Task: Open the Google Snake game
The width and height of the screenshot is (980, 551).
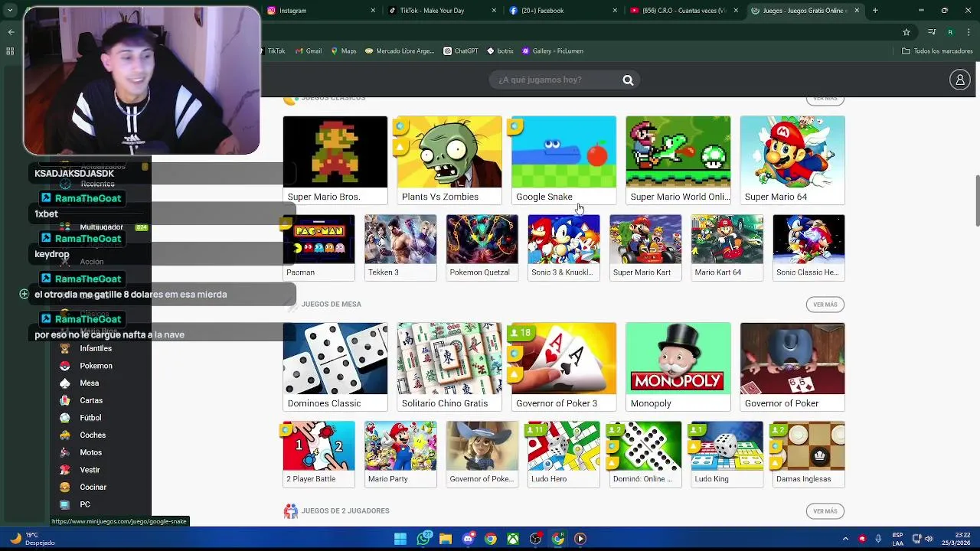Action: [x=563, y=160]
